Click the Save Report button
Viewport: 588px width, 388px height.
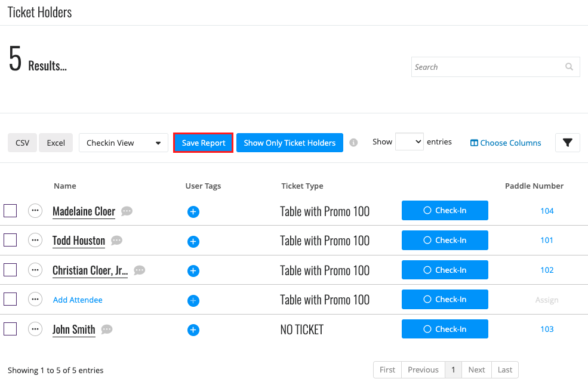[x=203, y=143]
